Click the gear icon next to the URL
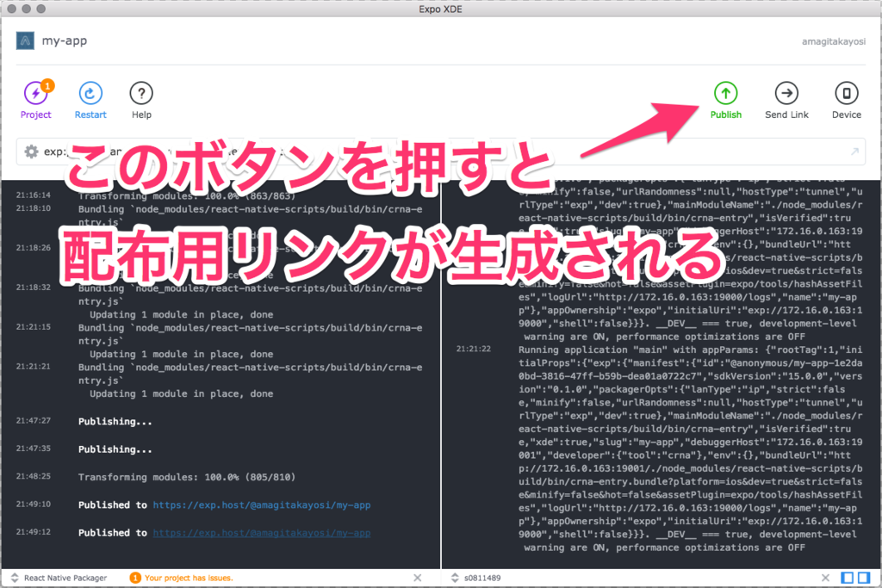Viewport: 882px width, 588px height. (32, 152)
